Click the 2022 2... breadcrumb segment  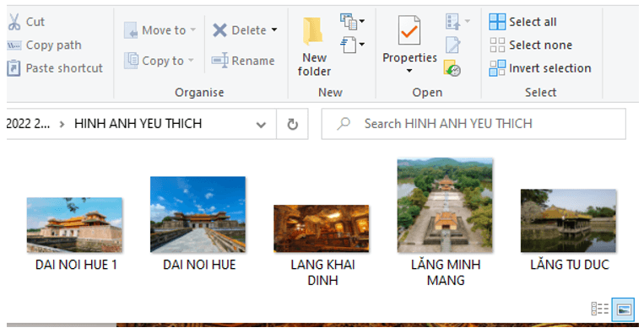coord(28,124)
